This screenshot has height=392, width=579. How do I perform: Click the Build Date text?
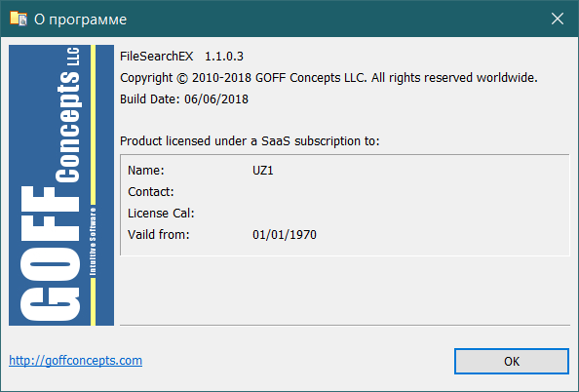(184, 99)
